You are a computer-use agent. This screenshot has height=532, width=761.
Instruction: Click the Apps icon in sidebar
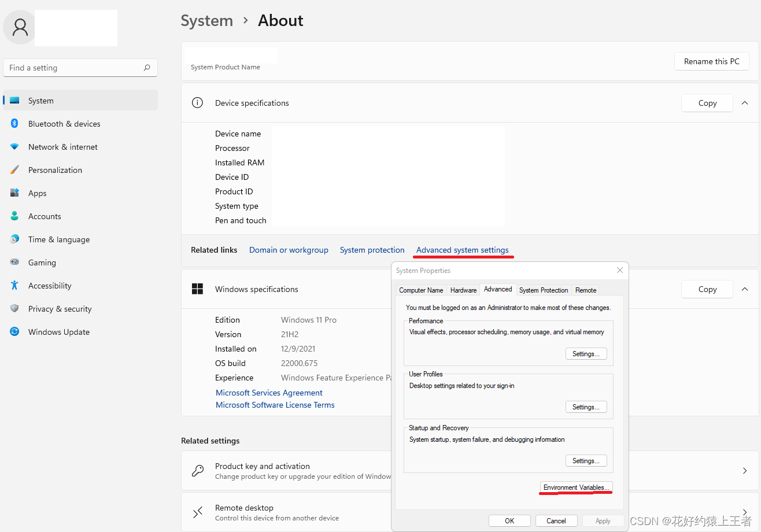click(x=14, y=193)
